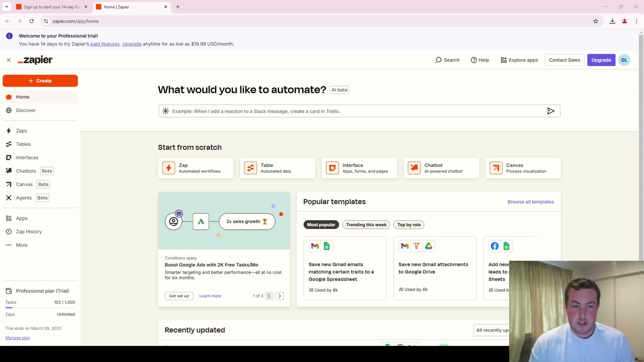Click the Canvas sidebar icon

9,185
